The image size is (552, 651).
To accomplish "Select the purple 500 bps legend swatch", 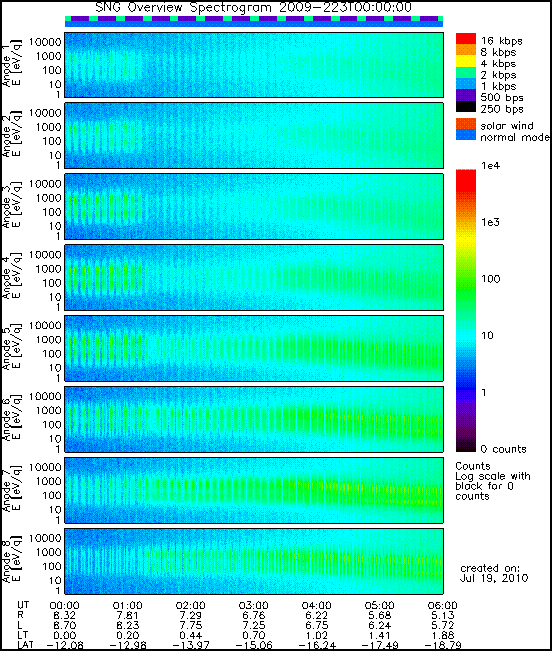I will (466, 95).
